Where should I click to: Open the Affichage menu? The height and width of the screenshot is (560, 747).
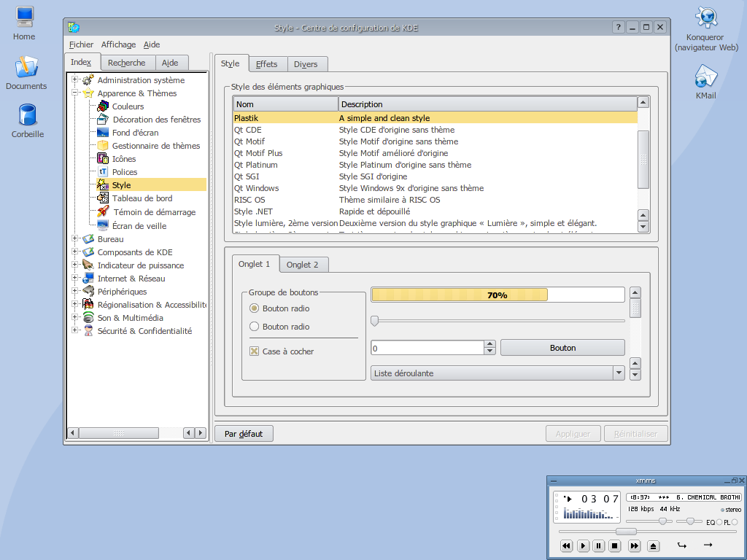[x=118, y=44]
